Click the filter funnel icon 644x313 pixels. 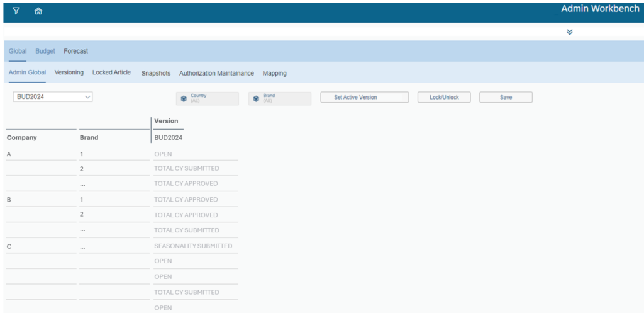click(16, 11)
